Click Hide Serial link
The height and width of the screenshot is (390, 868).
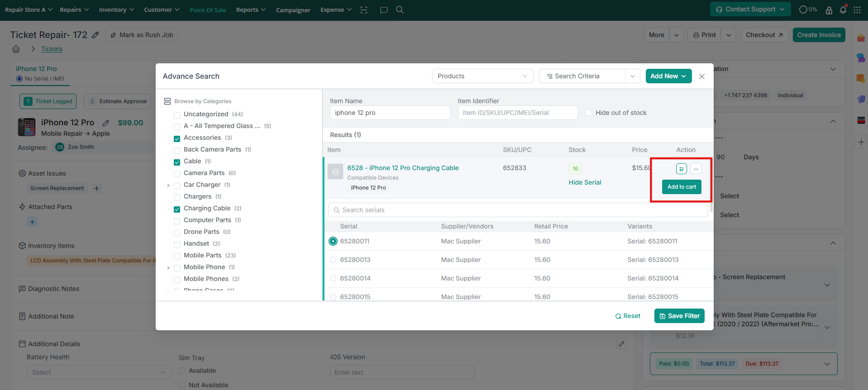pyautogui.click(x=585, y=182)
